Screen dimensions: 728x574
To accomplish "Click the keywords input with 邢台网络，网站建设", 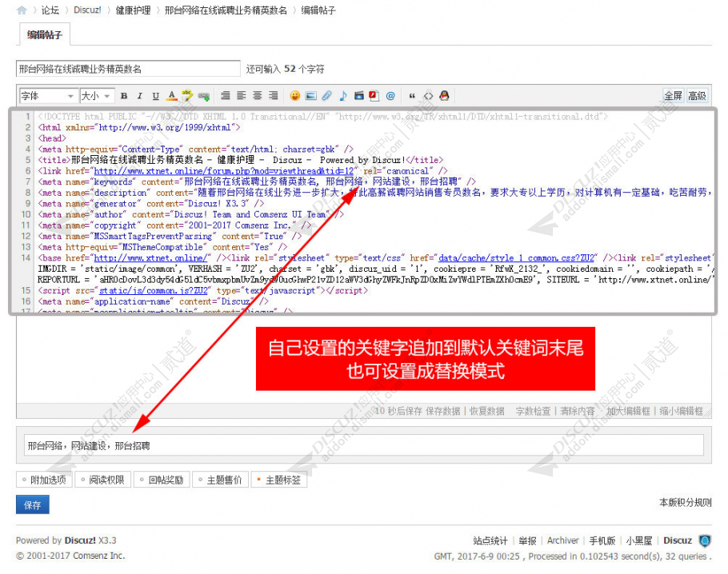I will click(x=363, y=446).
